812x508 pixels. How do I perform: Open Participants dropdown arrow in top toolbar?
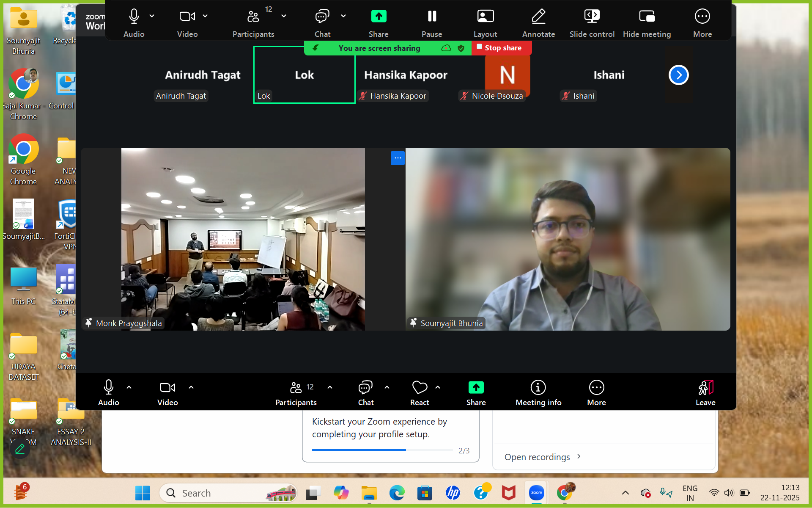click(284, 16)
